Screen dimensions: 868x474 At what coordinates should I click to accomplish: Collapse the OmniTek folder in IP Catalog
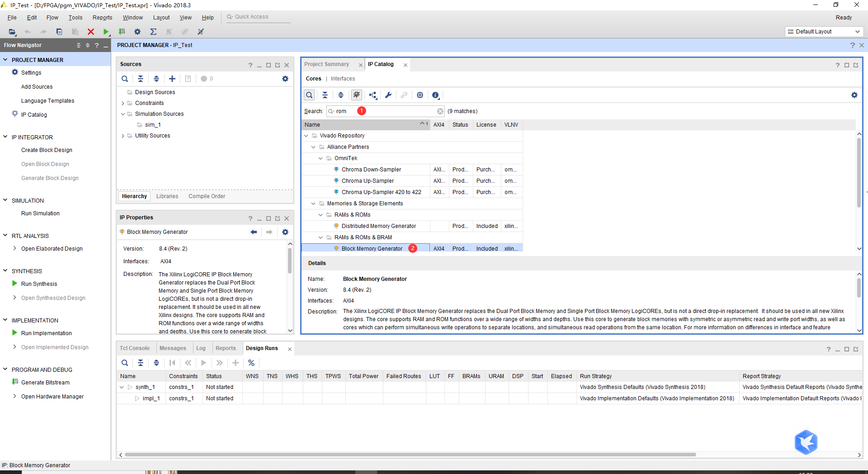[x=321, y=158]
